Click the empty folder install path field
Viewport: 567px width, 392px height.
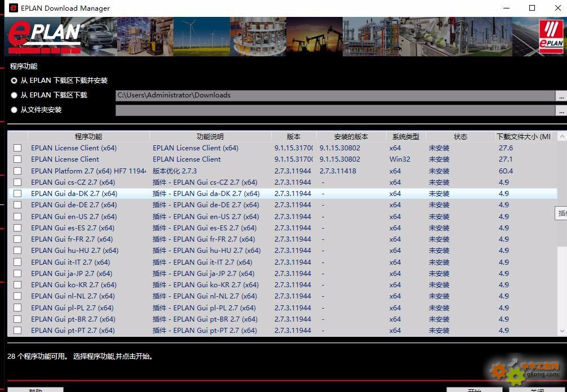[x=335, y=110]
